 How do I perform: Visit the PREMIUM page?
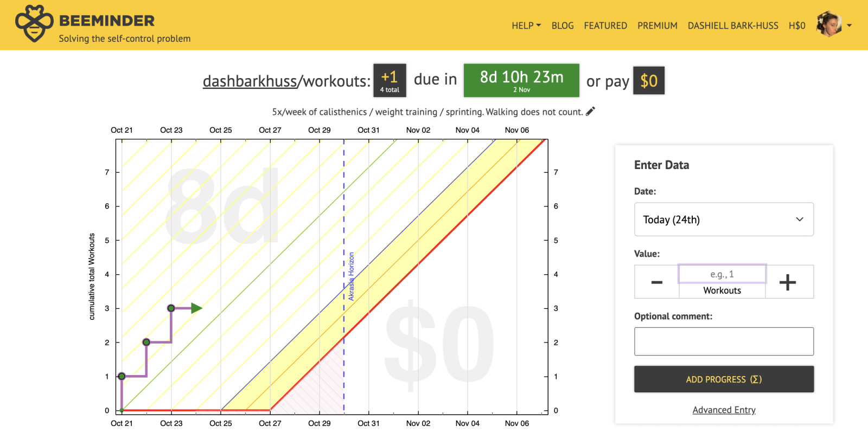658,25
